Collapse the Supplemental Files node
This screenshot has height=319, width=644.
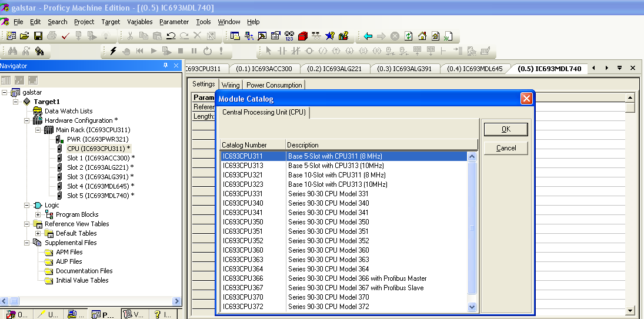26,243
